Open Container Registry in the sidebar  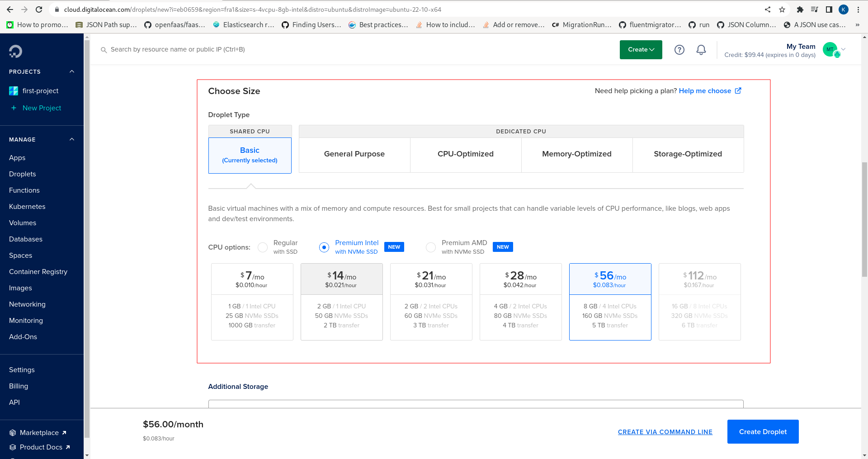pos(38,272)
